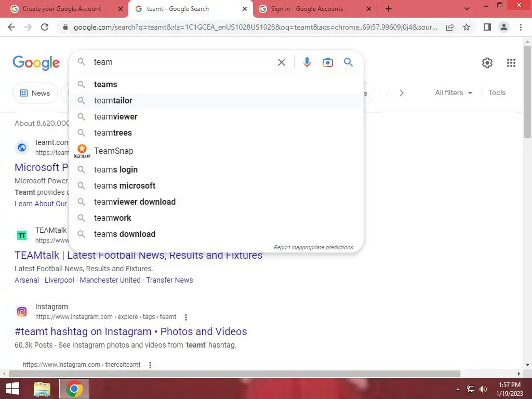Open the Manchester United sitelink
Image resolution: width=532 pixels, height=399 pixels.
tap(110, 280)
